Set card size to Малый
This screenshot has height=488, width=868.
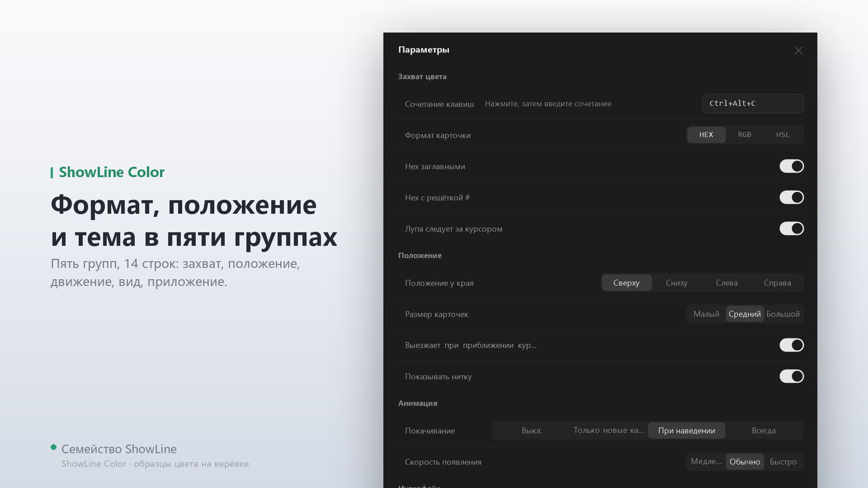706,314
